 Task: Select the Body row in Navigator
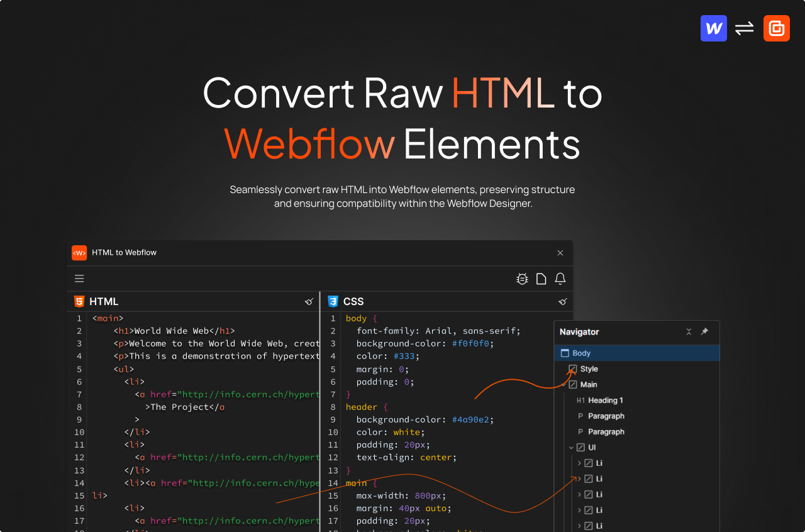tap(637, 353)
